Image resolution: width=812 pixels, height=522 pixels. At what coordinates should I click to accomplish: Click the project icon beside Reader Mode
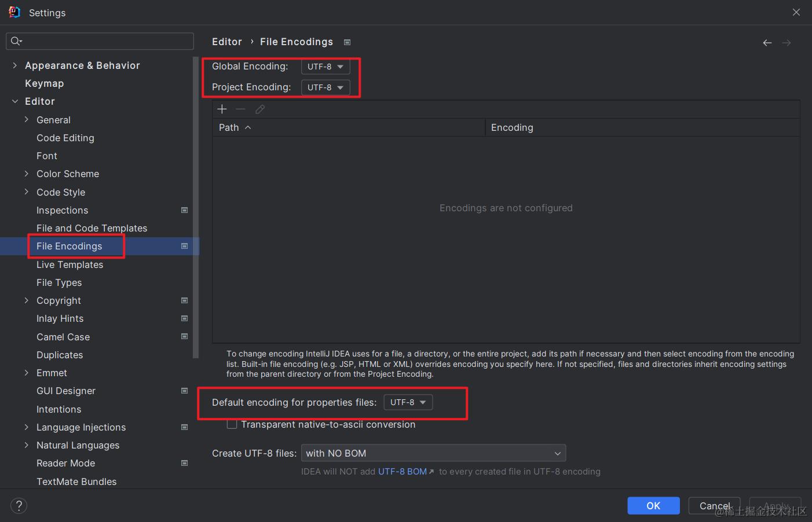[x=185, y=463]
